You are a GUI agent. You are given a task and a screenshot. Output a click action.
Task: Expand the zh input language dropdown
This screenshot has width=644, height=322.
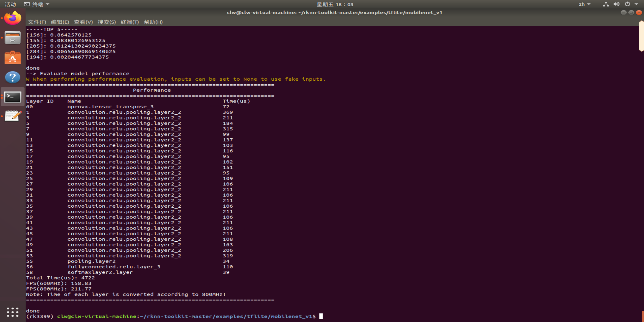pyautogui.click(x=584, y=4)
